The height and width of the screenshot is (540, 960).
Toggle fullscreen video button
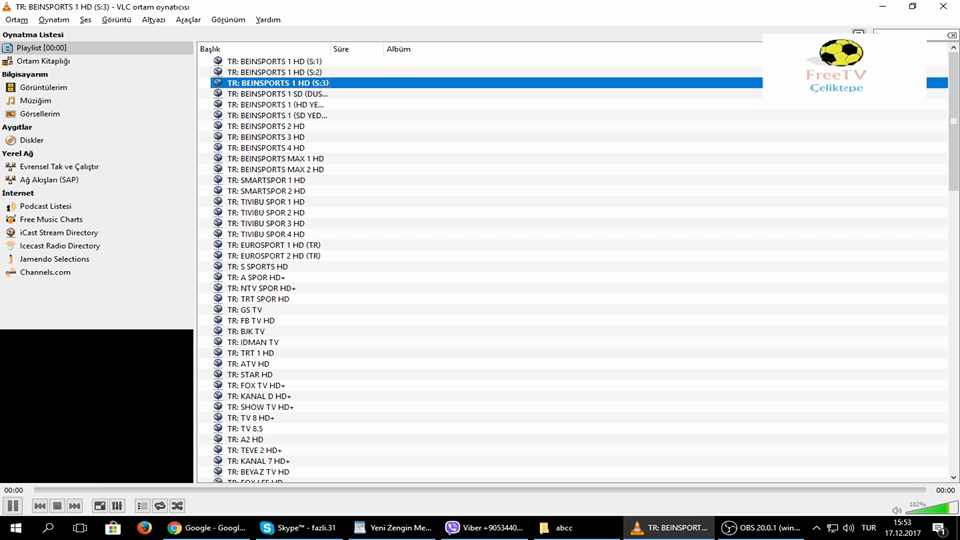[x=99, y=506]
